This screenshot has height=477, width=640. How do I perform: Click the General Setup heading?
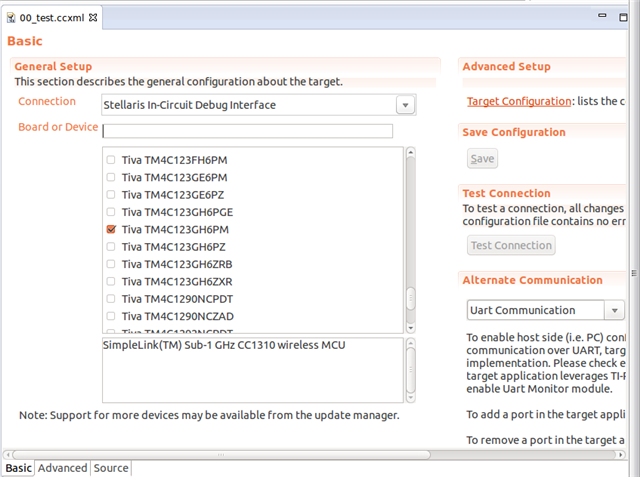(x=53, y=67)
